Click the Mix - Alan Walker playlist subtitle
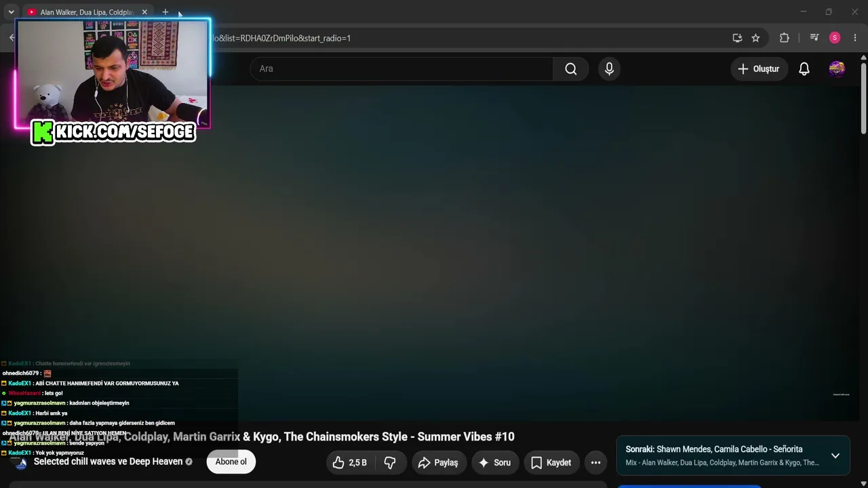The image size is (868, 488). (722, 463)
